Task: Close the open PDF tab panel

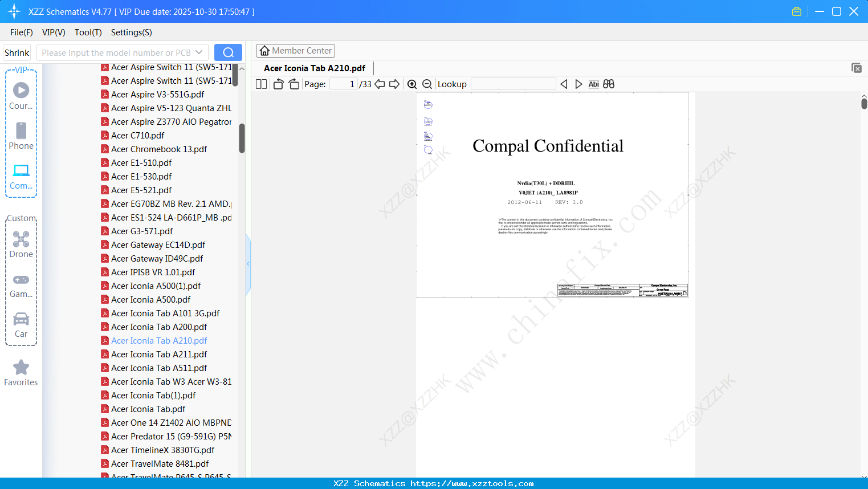Action: tap(857, 68)
